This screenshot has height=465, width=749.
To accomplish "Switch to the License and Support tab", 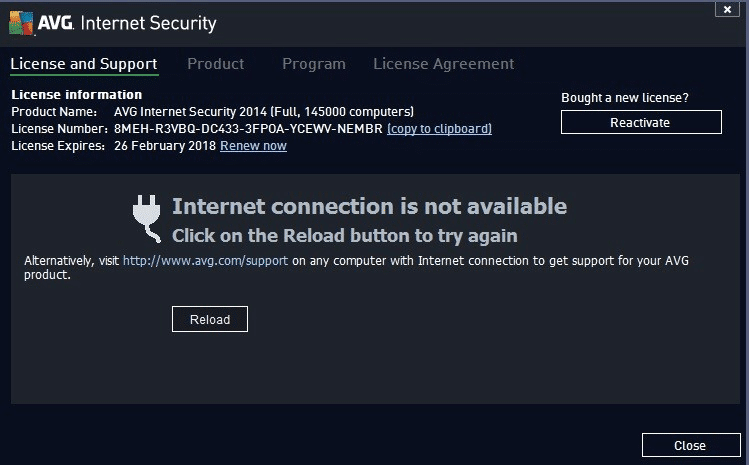I will coord(84,64).
